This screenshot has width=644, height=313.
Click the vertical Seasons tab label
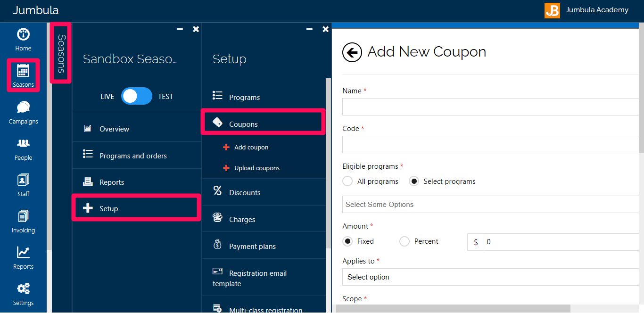(61, 53)
